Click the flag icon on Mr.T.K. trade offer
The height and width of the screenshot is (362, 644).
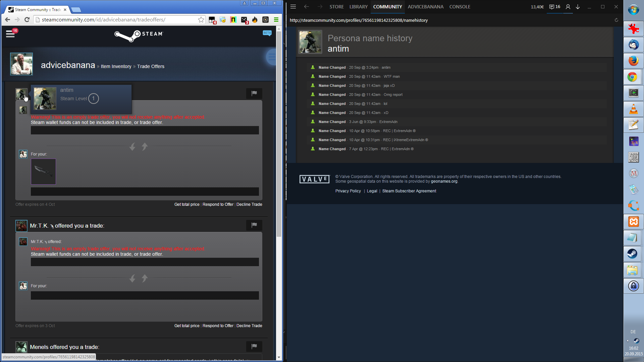pyautogui.click(x=254, y=225)
